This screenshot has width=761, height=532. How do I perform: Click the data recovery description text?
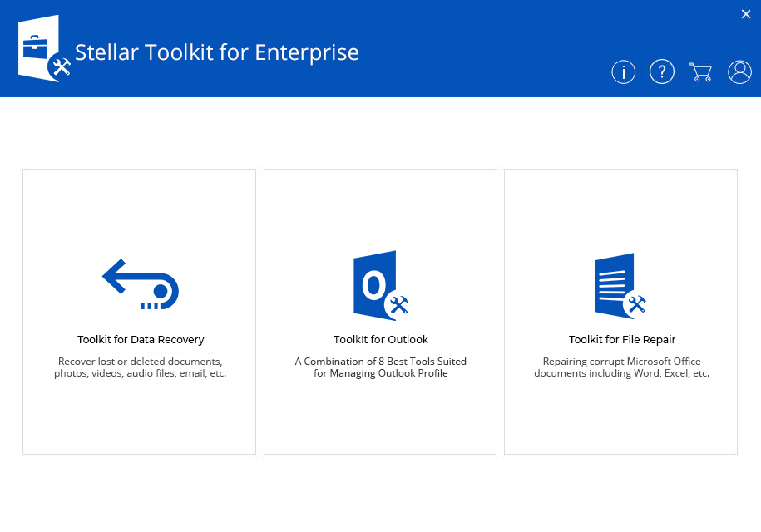[x=139, y=367]
